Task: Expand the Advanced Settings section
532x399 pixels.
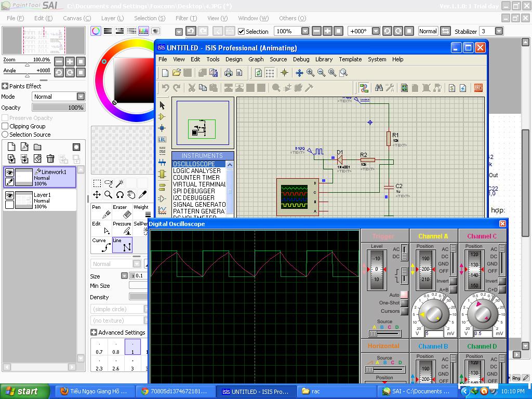Action: pyautogui.click(x=94, y=332)
